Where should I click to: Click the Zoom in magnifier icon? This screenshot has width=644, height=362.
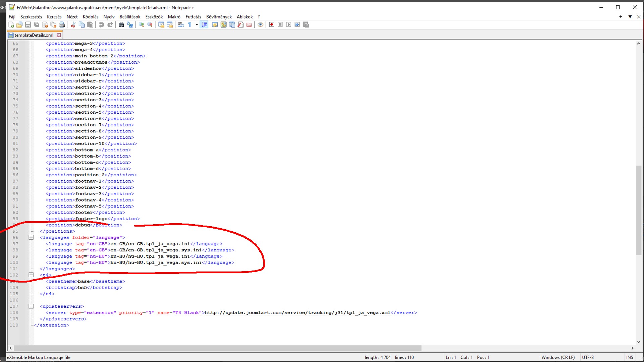[x=141, y=24]
